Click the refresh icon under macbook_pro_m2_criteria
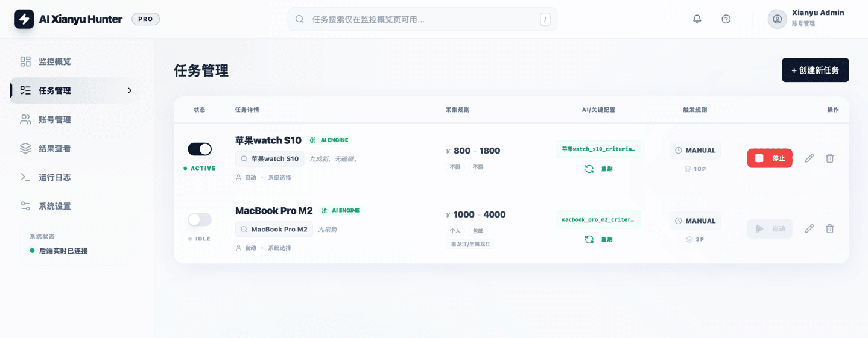 tap(589, 239)
